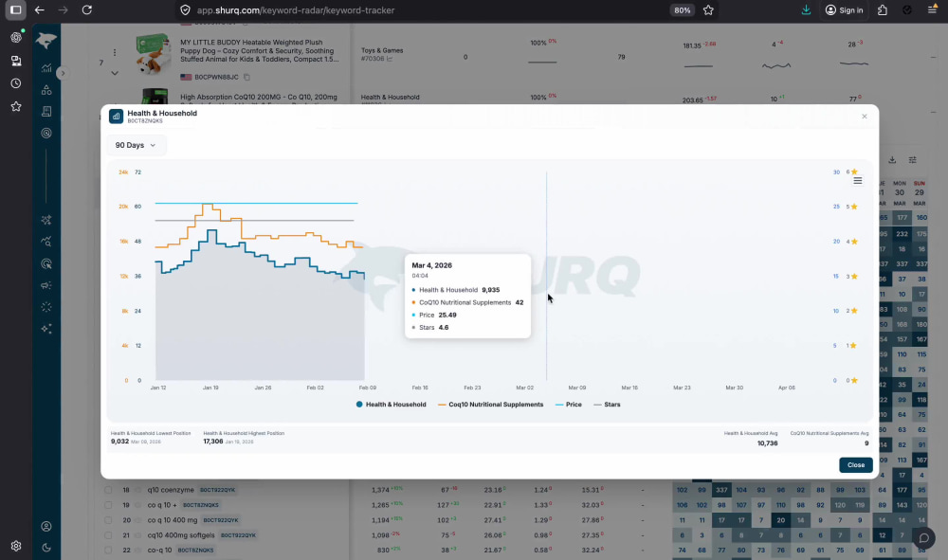Open the browser downloads panel
The width and height of the screenshot is (948, 560).
pos(806,10)
